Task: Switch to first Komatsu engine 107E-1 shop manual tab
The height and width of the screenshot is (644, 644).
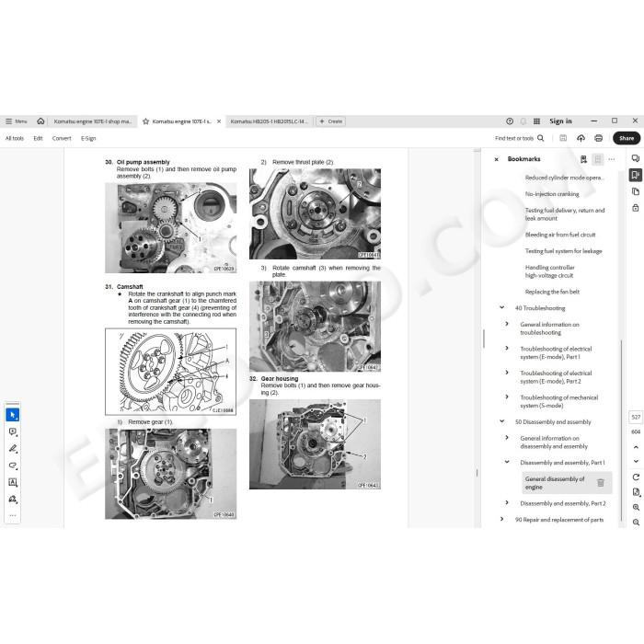Action: pyautogui.click(x=92, y=121)
